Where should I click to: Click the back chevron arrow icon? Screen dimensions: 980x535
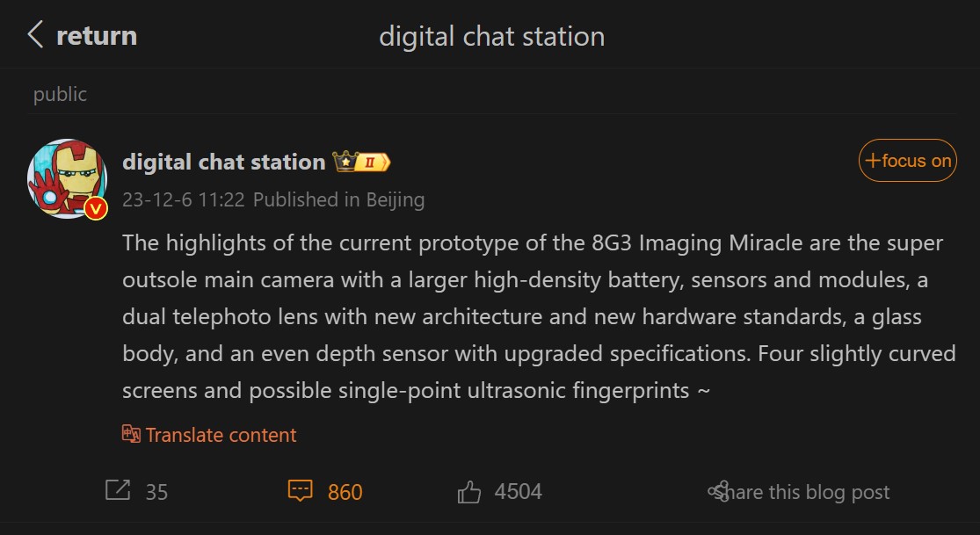click(35, 33)
